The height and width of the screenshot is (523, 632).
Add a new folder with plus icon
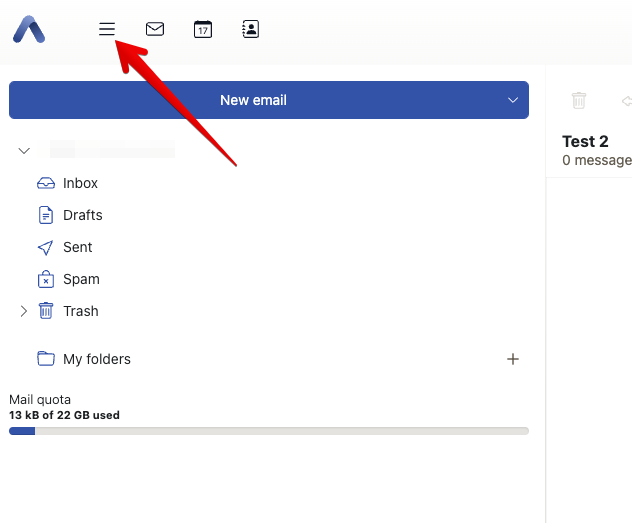[513, 359]
